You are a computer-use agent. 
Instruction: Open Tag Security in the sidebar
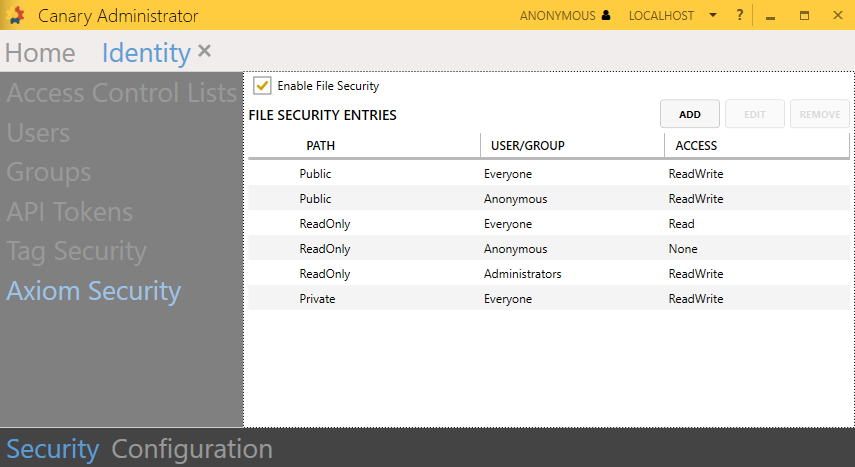click(x=76, y=251)
